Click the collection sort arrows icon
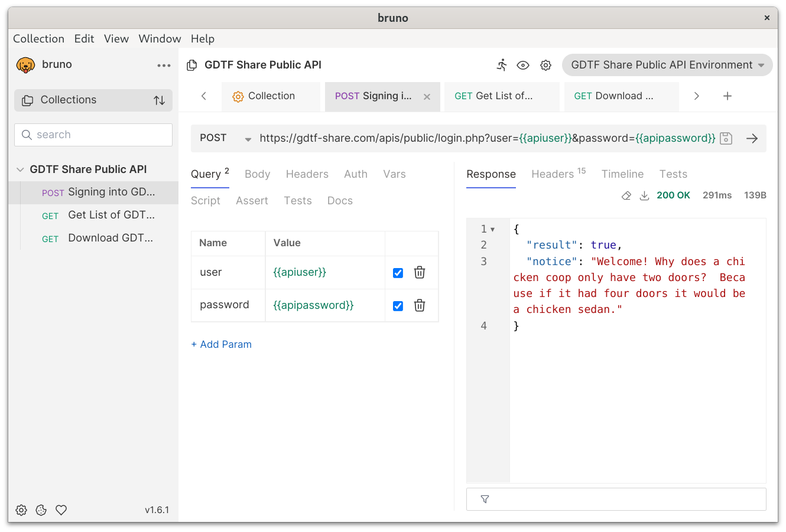Screen dimensions: 786x532 159,100
